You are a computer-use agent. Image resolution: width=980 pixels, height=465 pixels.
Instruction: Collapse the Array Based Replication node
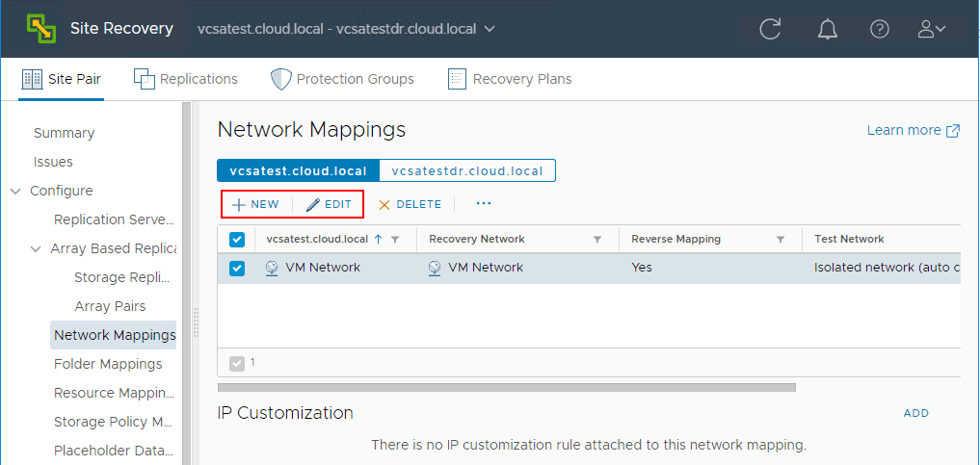(x=36, y=248)
